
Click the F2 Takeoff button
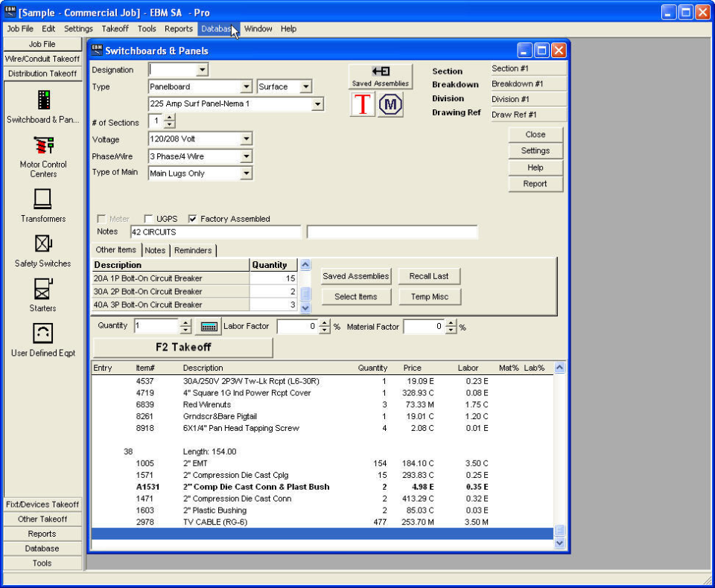coord(183,348)
